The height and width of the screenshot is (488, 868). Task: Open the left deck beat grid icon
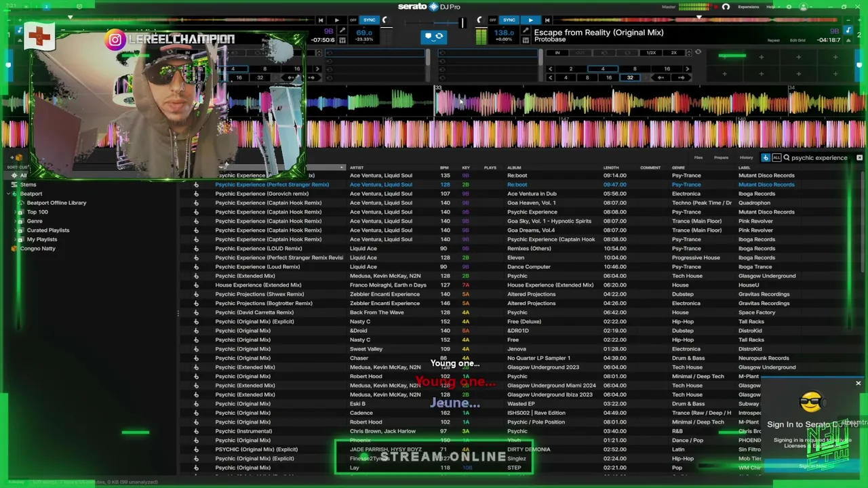pos(342,40)
